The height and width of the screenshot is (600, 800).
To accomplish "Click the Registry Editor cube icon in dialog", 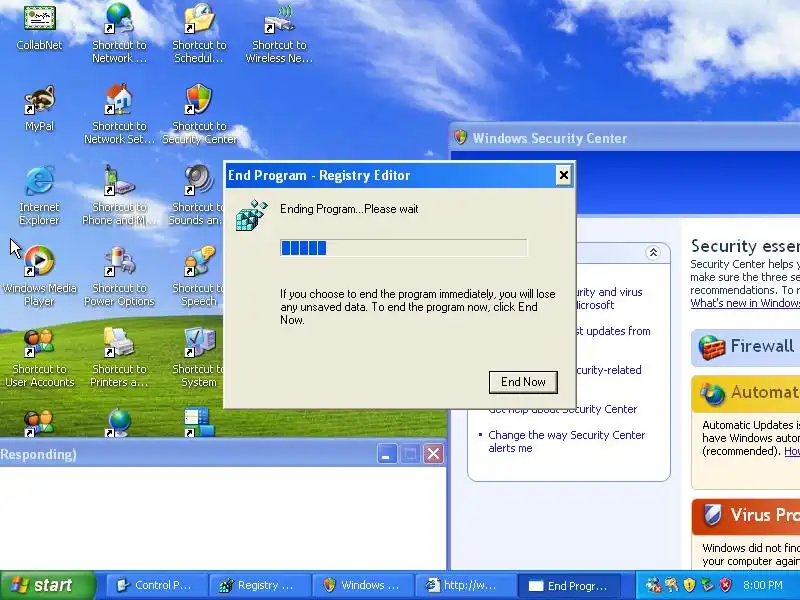I will 251,215.
